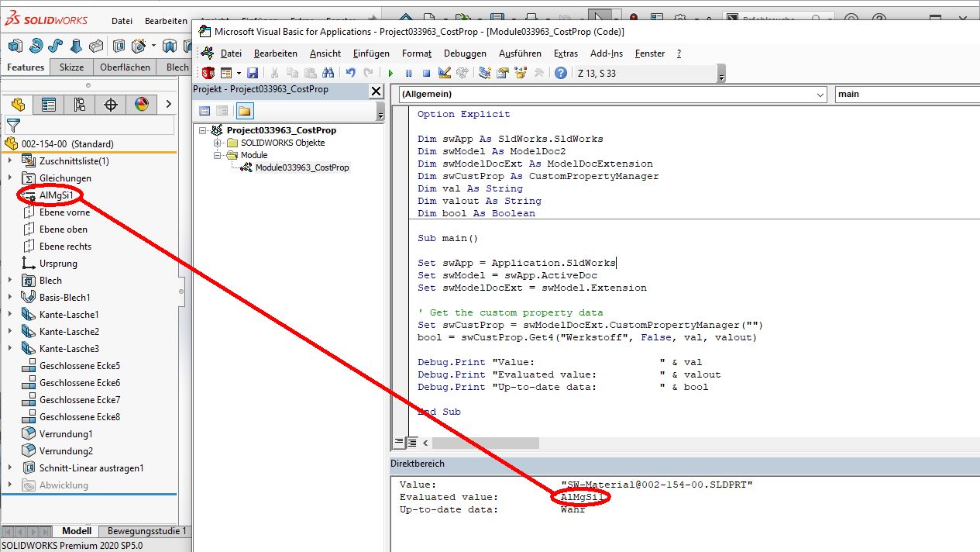The image size is (980, 552).
Task: Switch to the Oberflächen tab
Action: coord(125,67)
